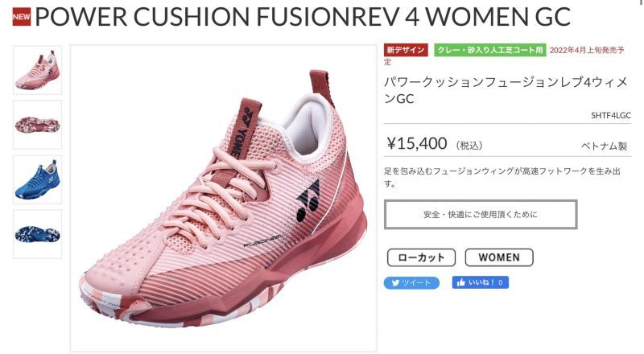Click the ツイート share button
644x354 pixels.
[411, 283]
